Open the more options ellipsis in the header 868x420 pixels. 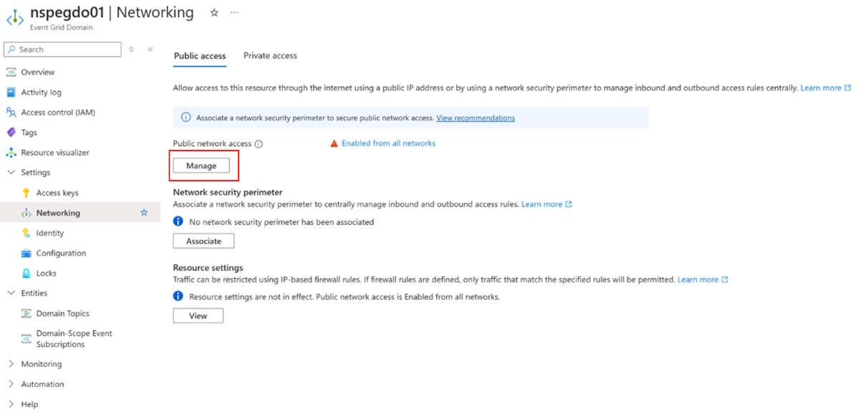(234, 13)
